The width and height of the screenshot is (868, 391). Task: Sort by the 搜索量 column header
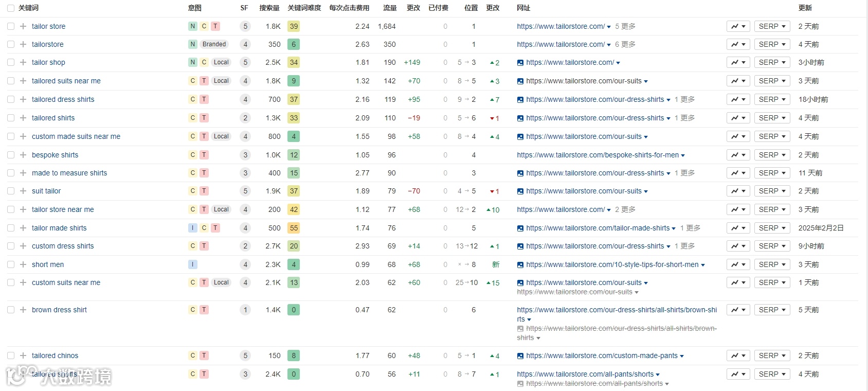(x=269, y=8)
